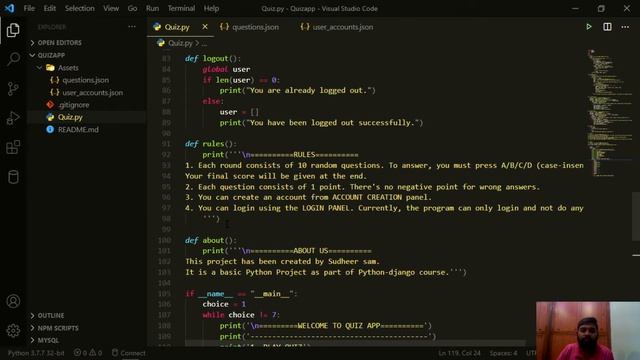The width and height of the screenshot is (640, 360).
Task: Click the breadcrumb ellipsis after Quiz.py
Action: point(204,43)
